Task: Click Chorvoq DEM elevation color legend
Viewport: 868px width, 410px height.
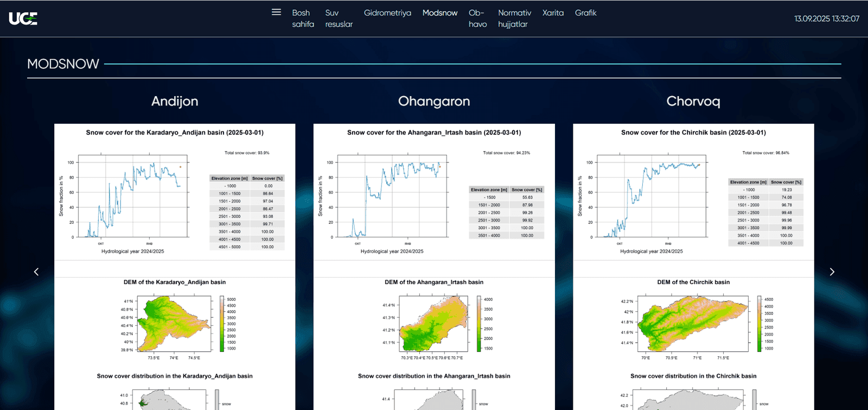Action: pyautogui.click(x=759, y=324)
